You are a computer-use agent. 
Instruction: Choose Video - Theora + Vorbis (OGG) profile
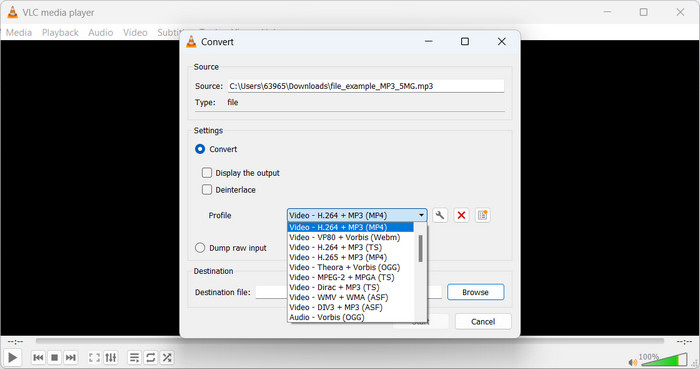[x=350, y=267]
